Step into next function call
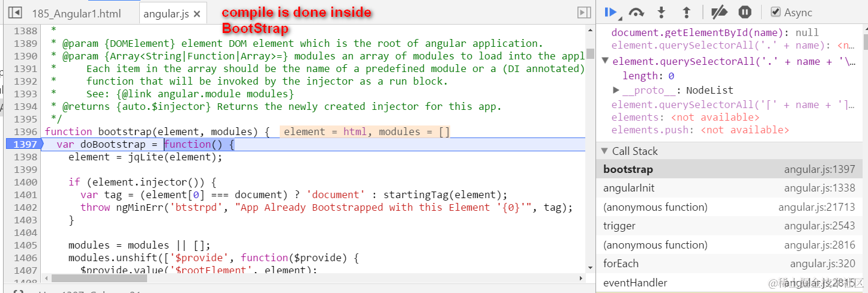The image size is (868, 293). [662, 12]
